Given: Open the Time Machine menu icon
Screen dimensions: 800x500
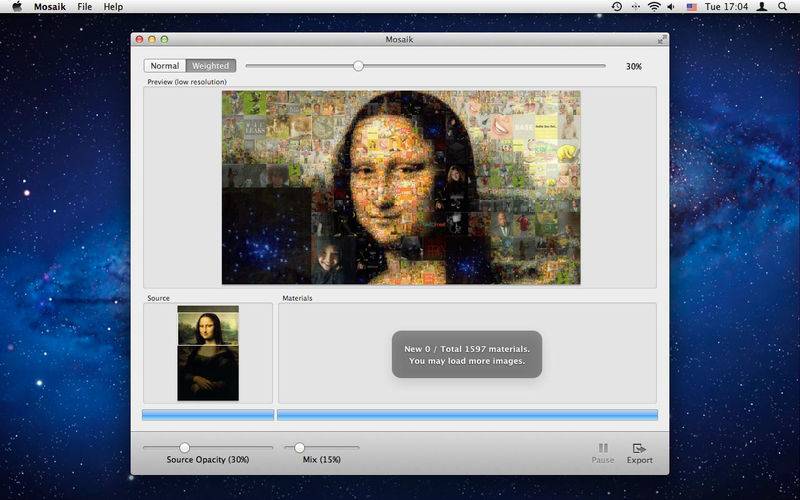Looking at the screenshot, I should 617,7.
